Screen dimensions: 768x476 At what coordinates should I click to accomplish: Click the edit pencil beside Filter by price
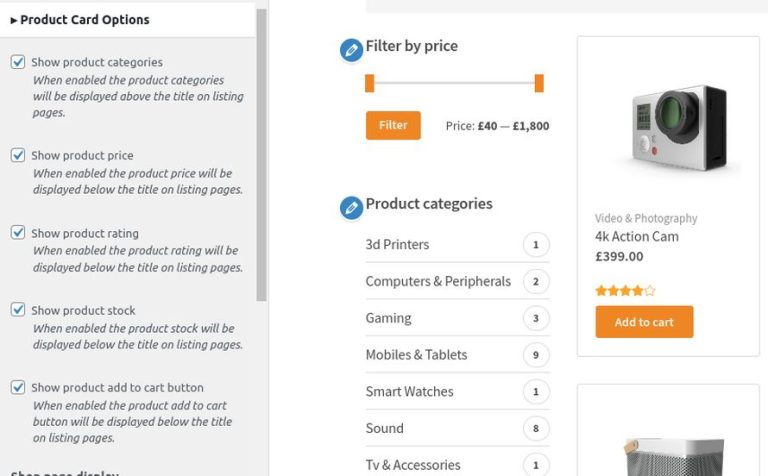pos(351,50)
